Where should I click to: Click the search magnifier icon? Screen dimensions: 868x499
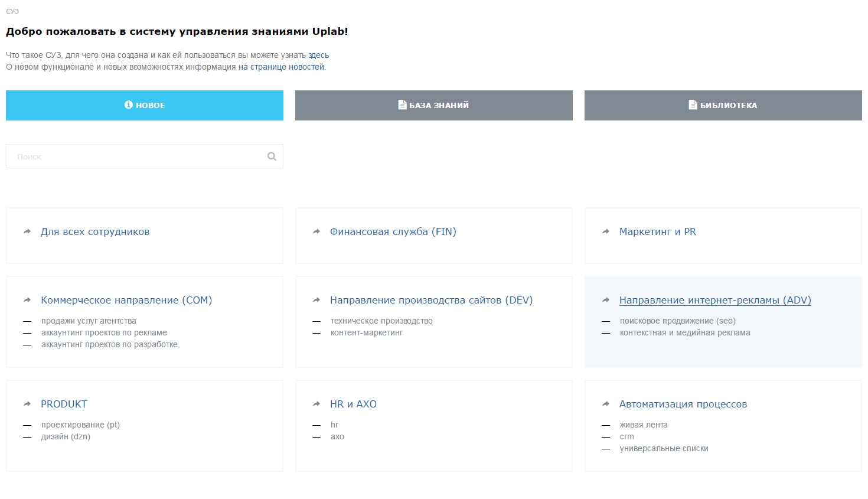[x=272, y=156]
